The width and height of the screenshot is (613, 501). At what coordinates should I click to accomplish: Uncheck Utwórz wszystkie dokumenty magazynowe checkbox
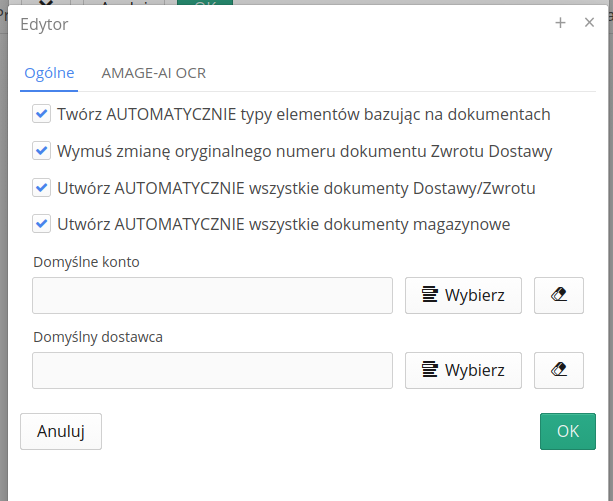[x=41, y=225]
